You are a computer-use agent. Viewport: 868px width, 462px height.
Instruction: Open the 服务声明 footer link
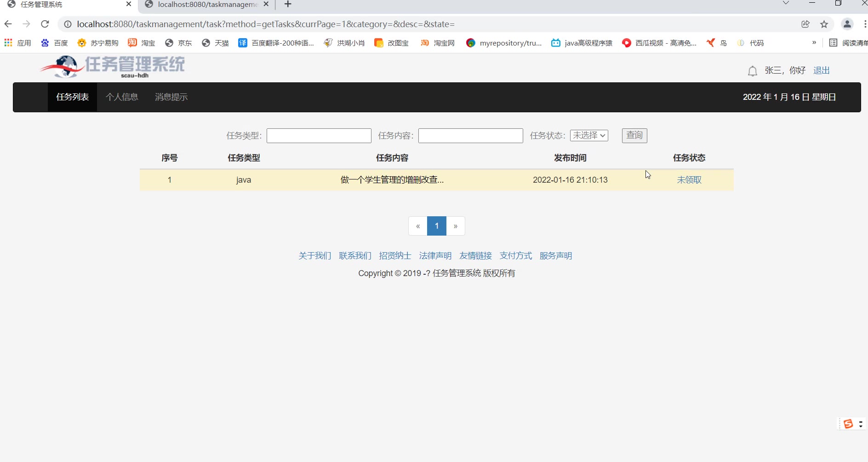point(556,256)
